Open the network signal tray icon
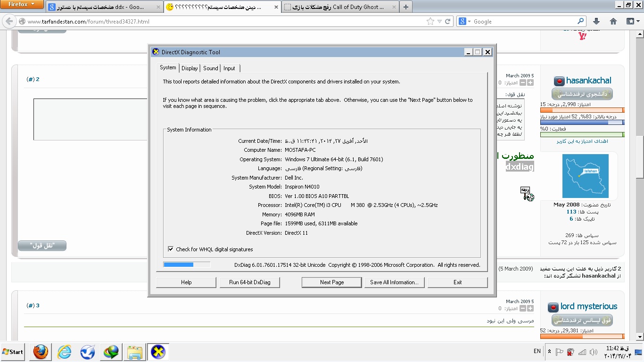This screenshot has height=362, width=644. point(582,352)
